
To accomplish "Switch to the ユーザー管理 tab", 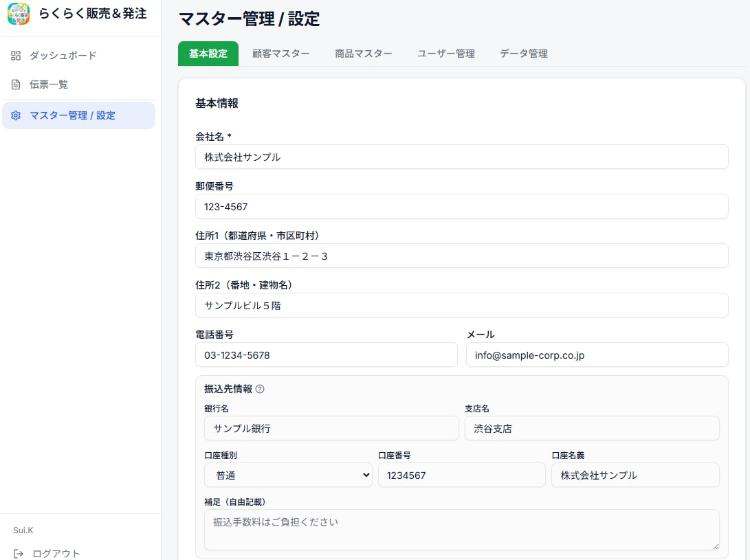I will click(445, 54).
